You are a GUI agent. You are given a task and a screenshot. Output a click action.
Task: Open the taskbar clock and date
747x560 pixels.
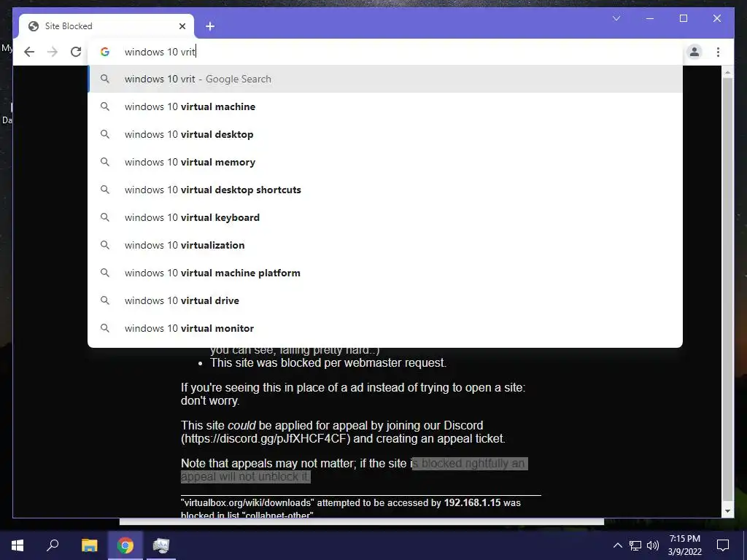(x=684, y=545)
